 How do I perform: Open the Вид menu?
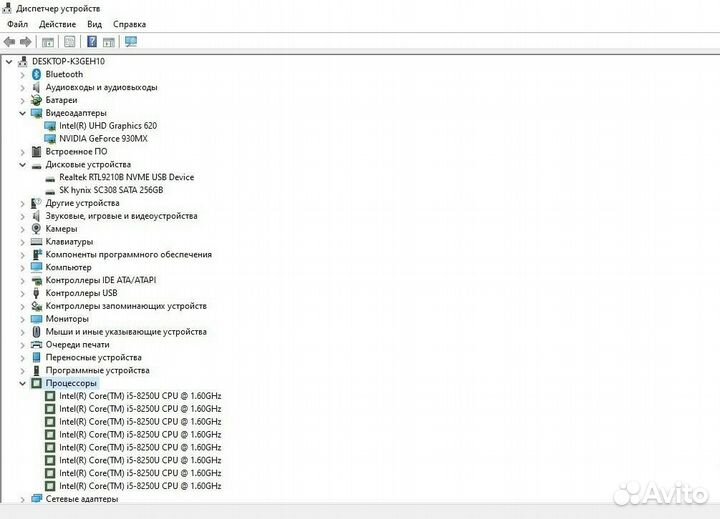tap(94, 24)
